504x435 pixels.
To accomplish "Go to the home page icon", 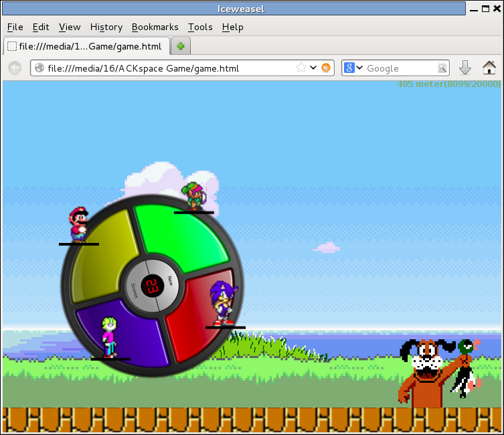I will tap(489, 68).
